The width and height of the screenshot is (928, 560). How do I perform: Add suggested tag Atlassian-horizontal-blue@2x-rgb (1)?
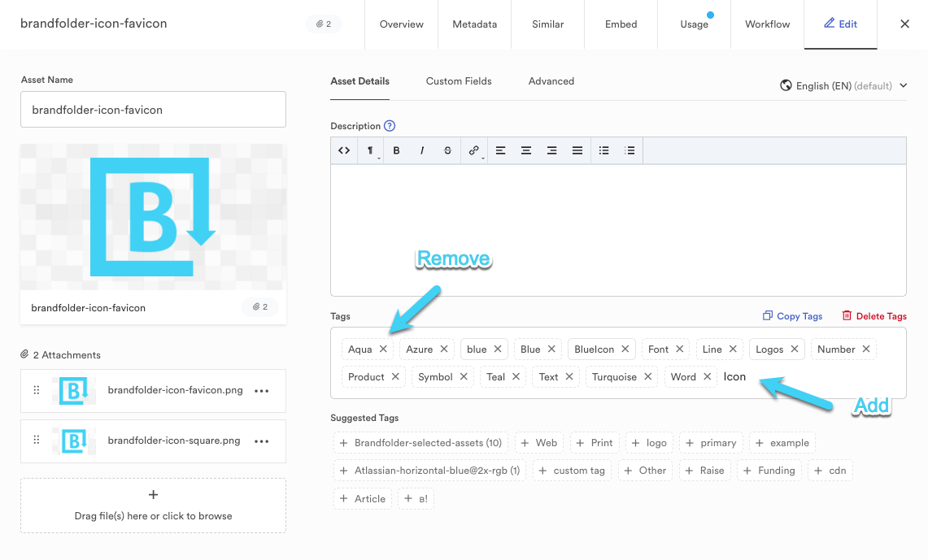click(429, 471)
